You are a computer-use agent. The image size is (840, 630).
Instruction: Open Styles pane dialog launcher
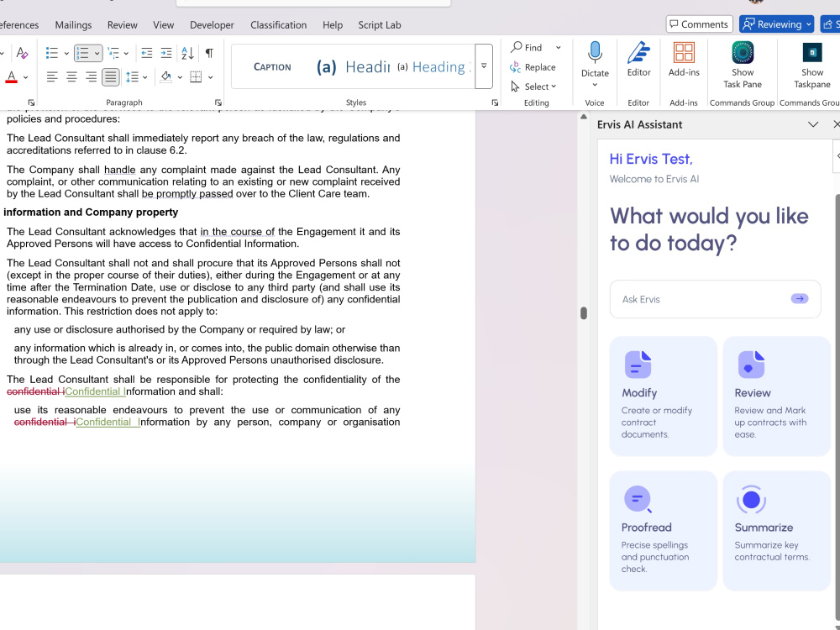pyautogui.click(x=495, y=102)
